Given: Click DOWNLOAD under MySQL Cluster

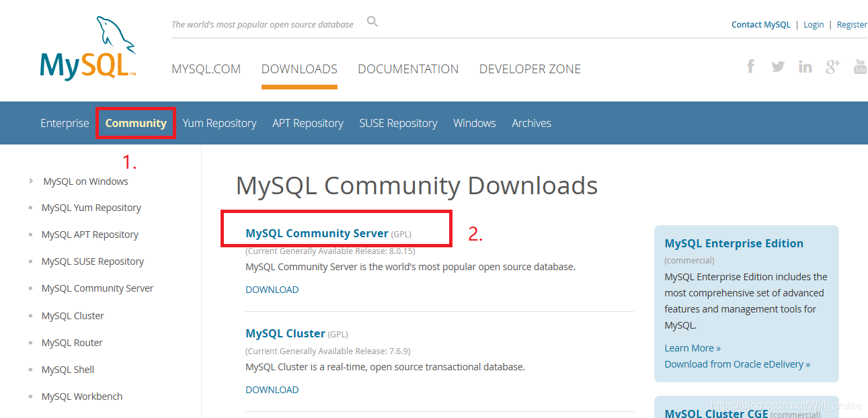Looking at the screenshot, I should 272,390.
